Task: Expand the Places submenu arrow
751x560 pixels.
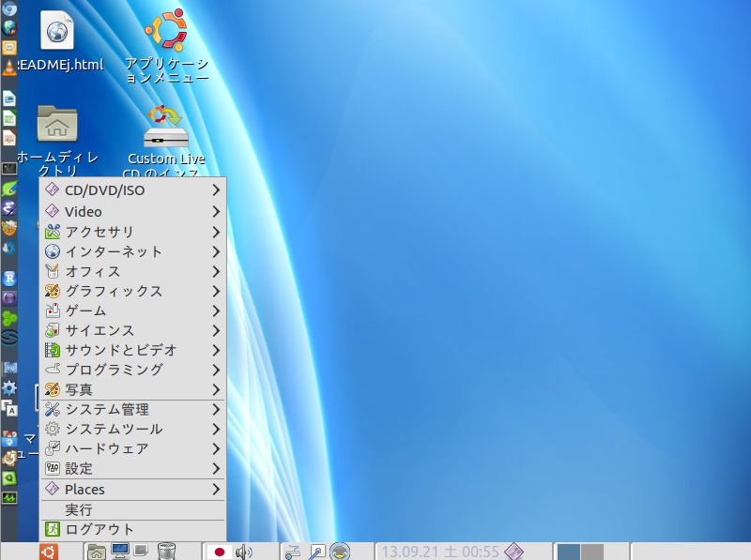Action: coord(216,489)
